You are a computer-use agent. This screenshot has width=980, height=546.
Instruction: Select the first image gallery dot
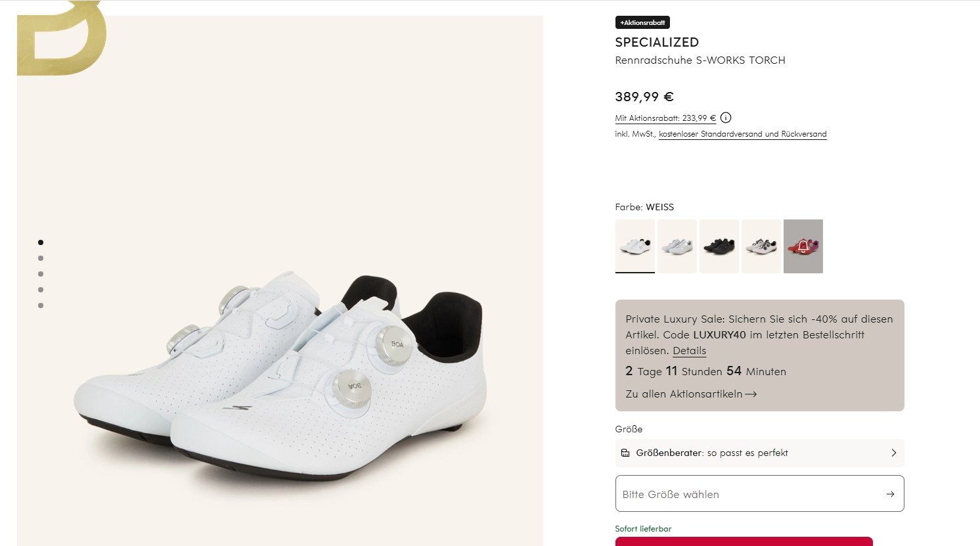(x=41, y=242)
